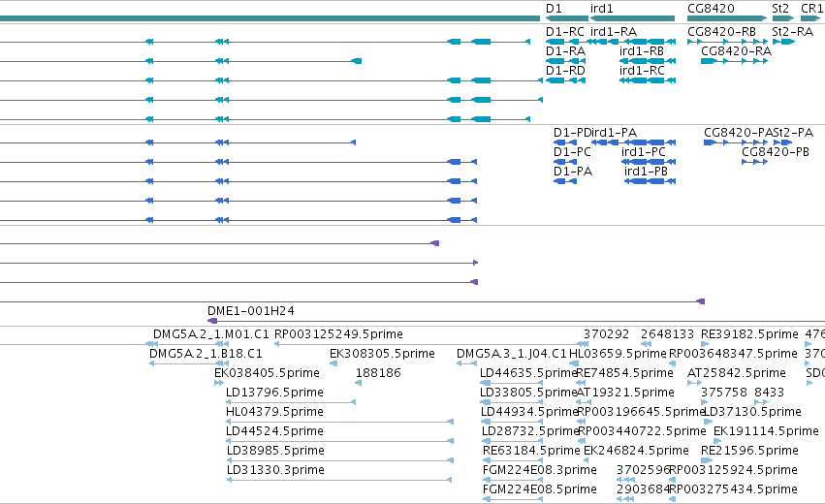
Task: Select protein ird1-PC
Action: 644,152
